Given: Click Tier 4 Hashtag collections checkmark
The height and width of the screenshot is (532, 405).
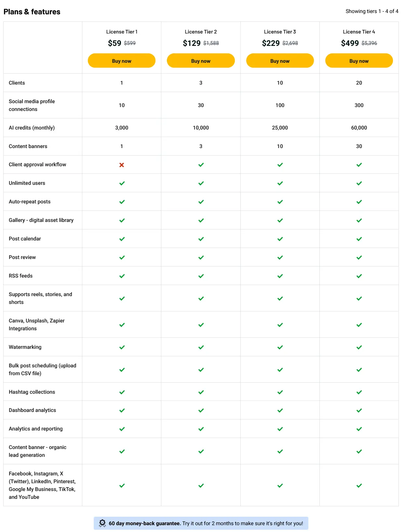Looking at the screenshot, I should [x=359, y=392].
